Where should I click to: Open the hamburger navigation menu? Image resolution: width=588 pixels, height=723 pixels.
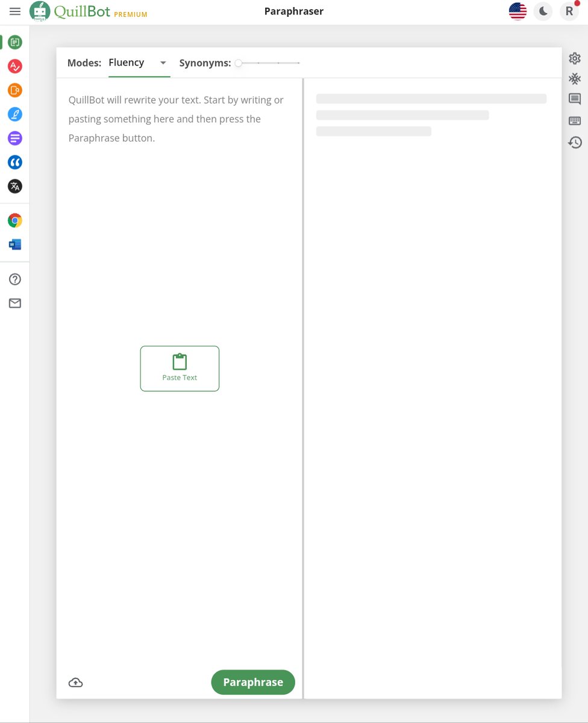15,11
